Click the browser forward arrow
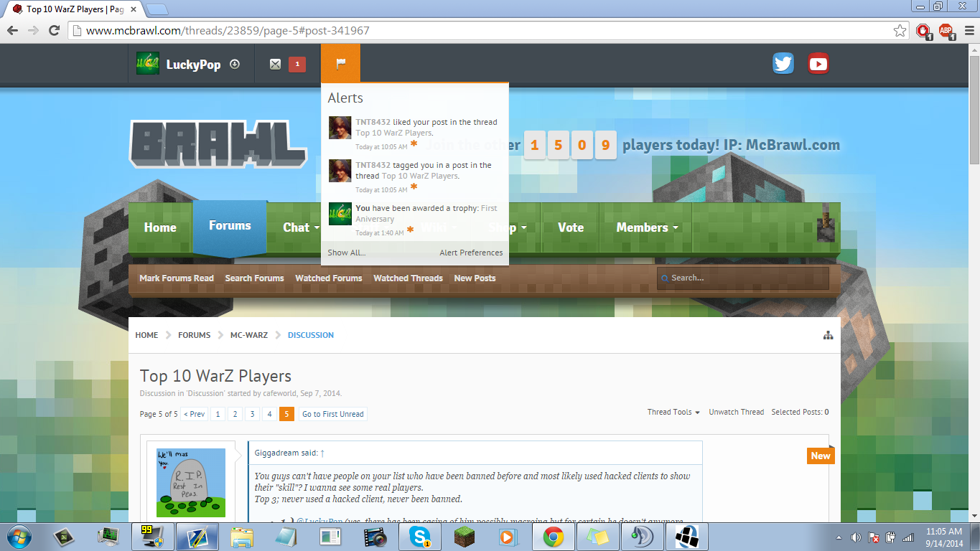The height and width of the screenshot is (551, 980). 33,31
